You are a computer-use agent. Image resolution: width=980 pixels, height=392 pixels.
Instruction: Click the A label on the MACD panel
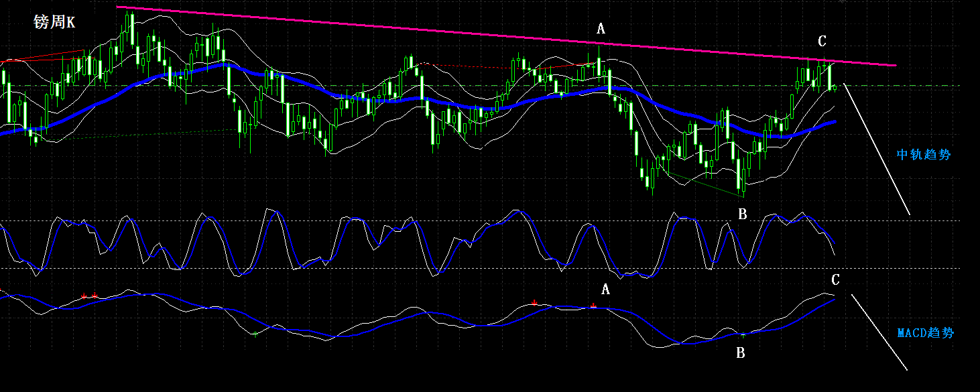click(605, 289)
